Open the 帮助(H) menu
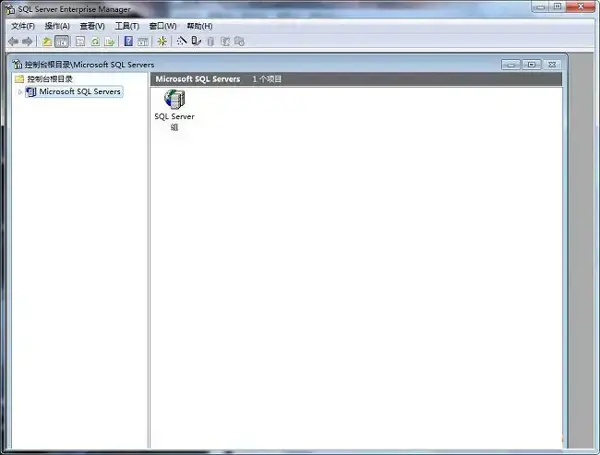 pos(200,26)
